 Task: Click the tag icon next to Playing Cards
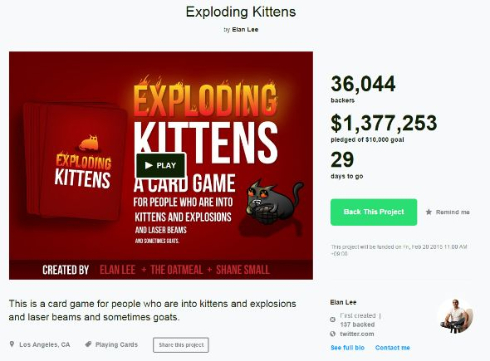(x=88, y=344)
